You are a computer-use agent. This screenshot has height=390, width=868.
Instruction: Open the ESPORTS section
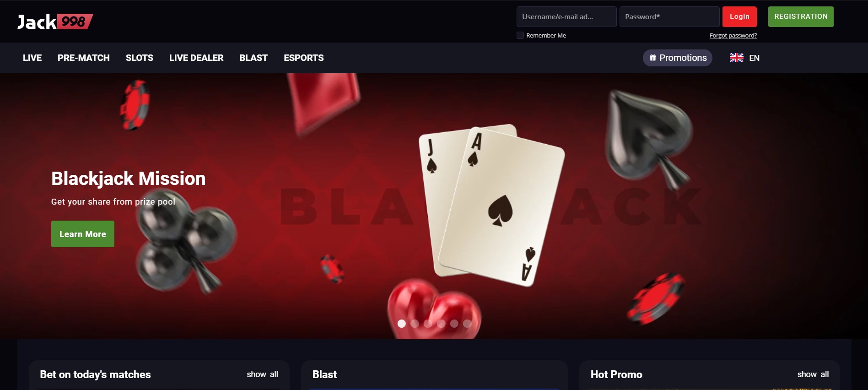tap(303, 58)
